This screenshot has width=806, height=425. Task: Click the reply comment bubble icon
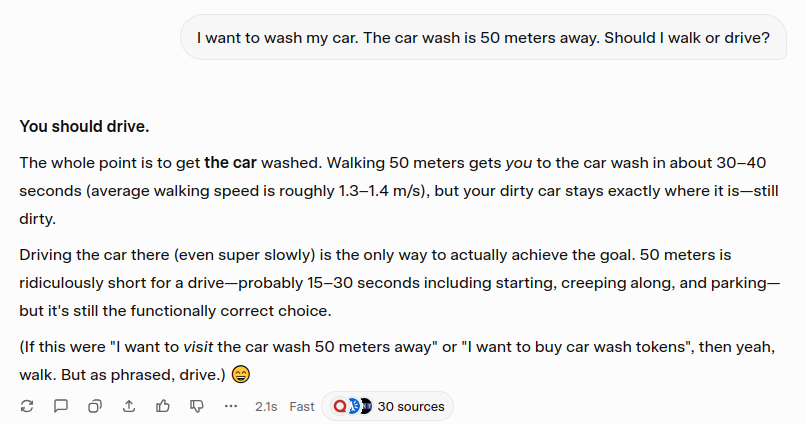tap(61, 406)
